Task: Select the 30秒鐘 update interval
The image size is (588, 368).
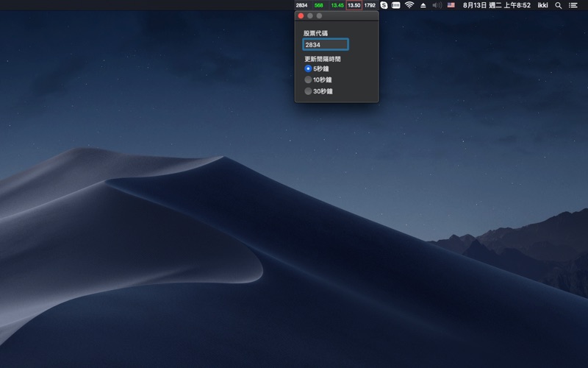Action: 308,91
